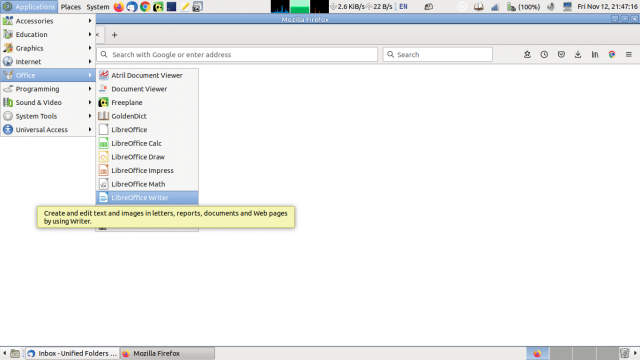Click the screenshot tool panel launcher
The width and height of the screenshot is (640, 360).
point(198,7)
